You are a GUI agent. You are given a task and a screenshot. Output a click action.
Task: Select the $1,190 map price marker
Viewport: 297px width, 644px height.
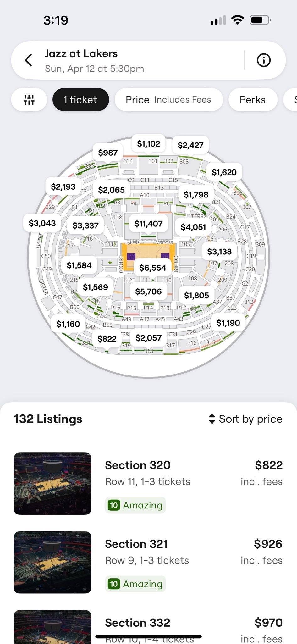pos(228,323)
